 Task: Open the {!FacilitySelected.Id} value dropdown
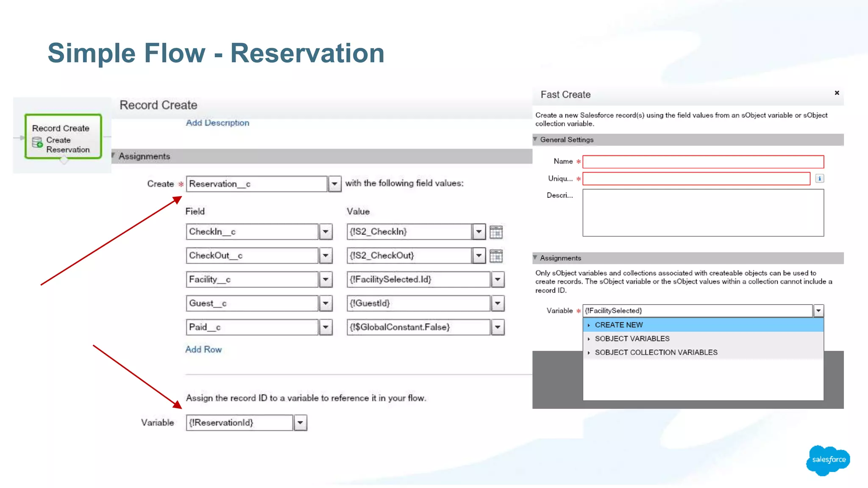pos(498,280)
